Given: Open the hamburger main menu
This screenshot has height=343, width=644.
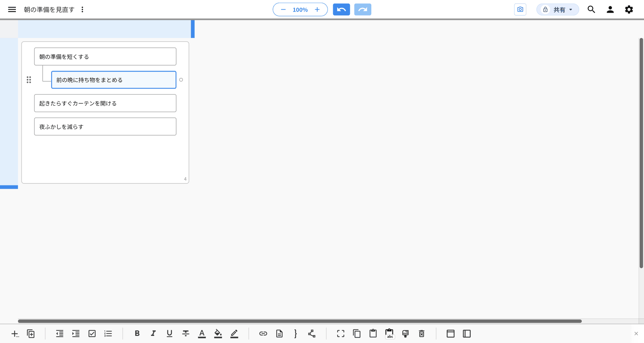Looking at the screenshot, I should pos(12,10).
